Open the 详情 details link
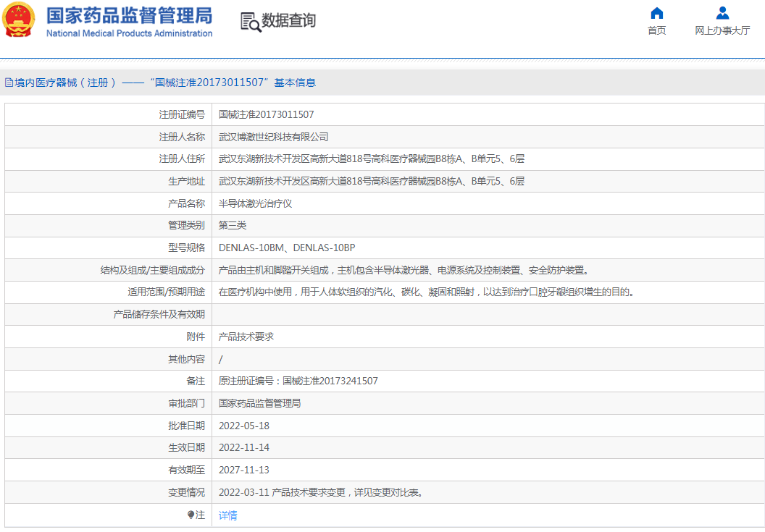 [x=228, y=515]
